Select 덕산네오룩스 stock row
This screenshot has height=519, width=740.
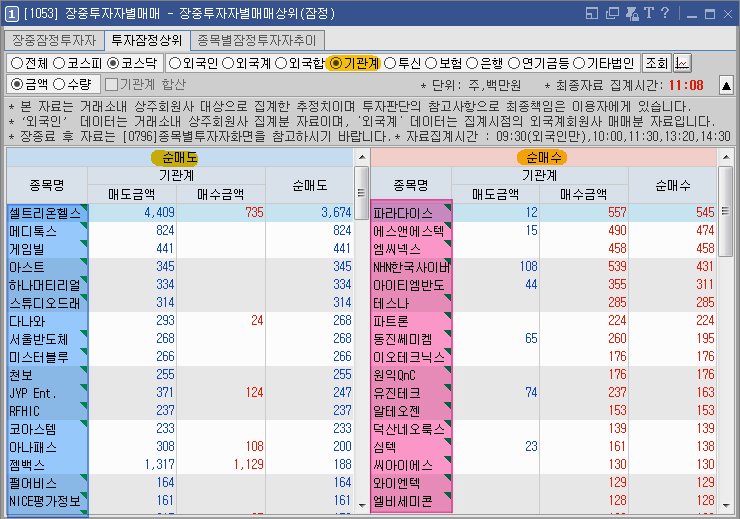(x=412, y=429)
